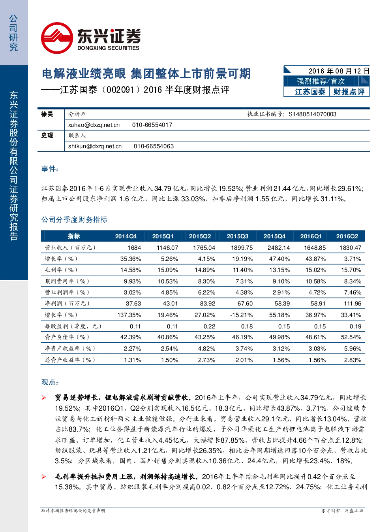Click the 公司分季度财务指标 heading
Image resolution: width=392 pixels, height=532 pixels.
(x=74, y=219)
